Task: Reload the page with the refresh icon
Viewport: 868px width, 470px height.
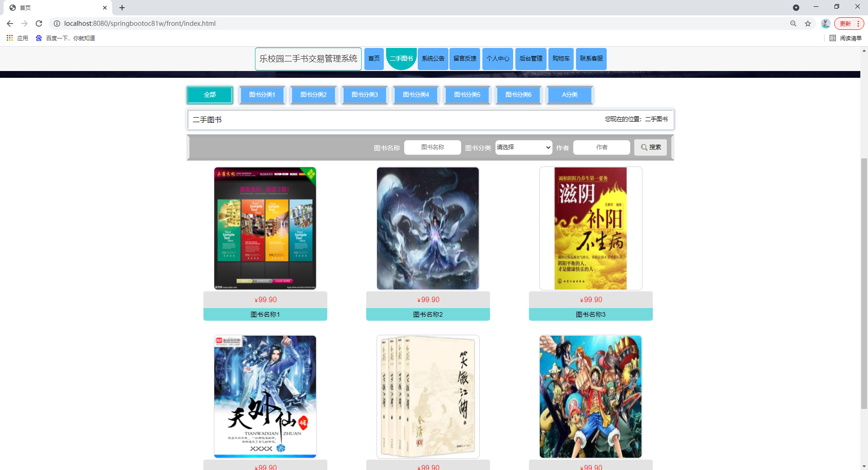Action: click(39, 24)
